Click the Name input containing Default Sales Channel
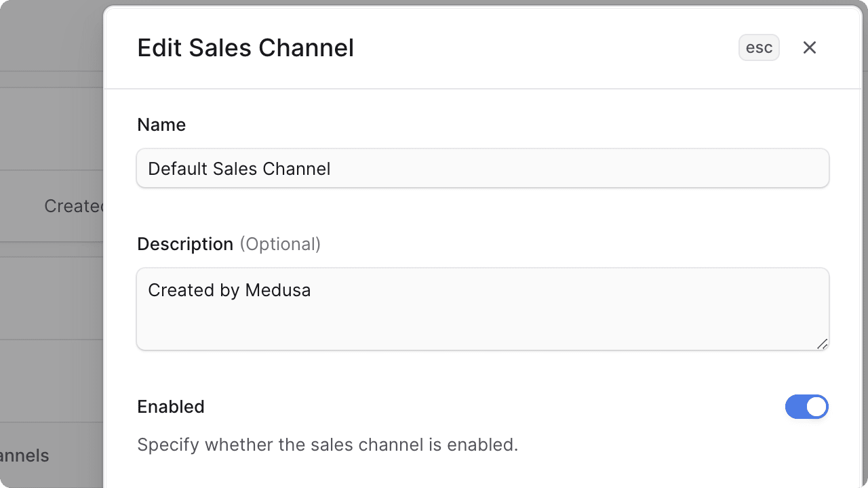The width and height of the screenshot is (868, 488). click(x=483, y=168)
